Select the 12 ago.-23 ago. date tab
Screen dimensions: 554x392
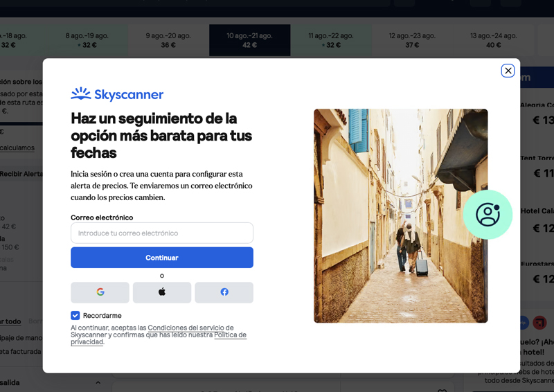pos(412,40)
